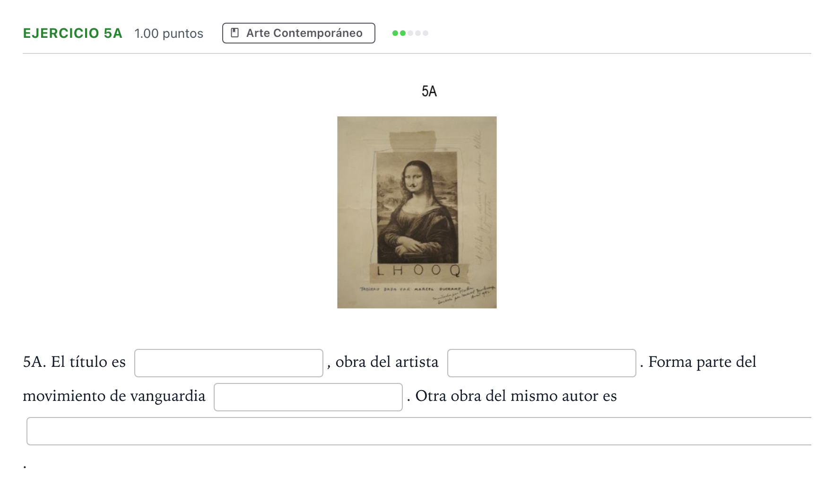
Task: Click the '5A' label above image
Action: pyautogui.click(x=429, y=91)
